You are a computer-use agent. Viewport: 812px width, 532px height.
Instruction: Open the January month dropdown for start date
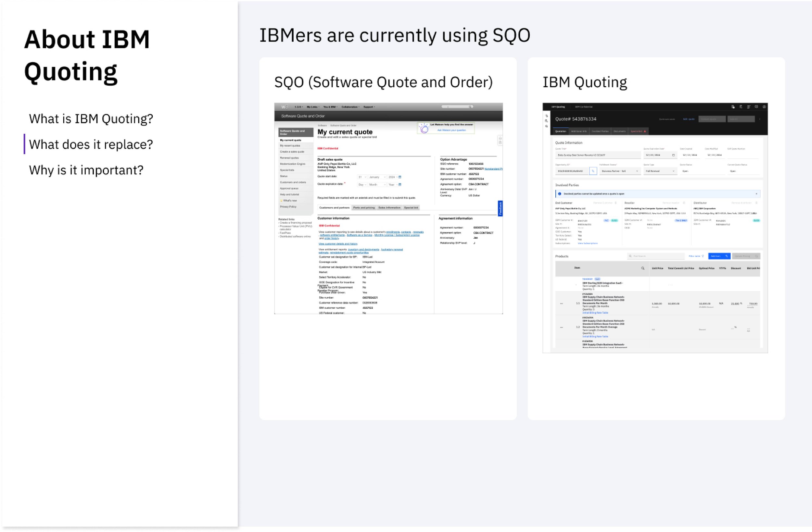pos(377,177)
